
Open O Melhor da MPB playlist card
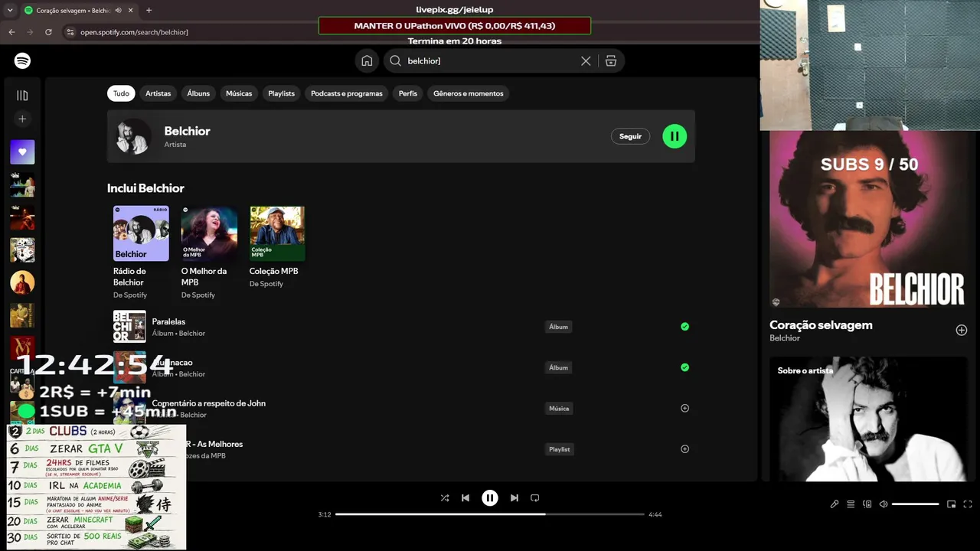coord(209,253)
